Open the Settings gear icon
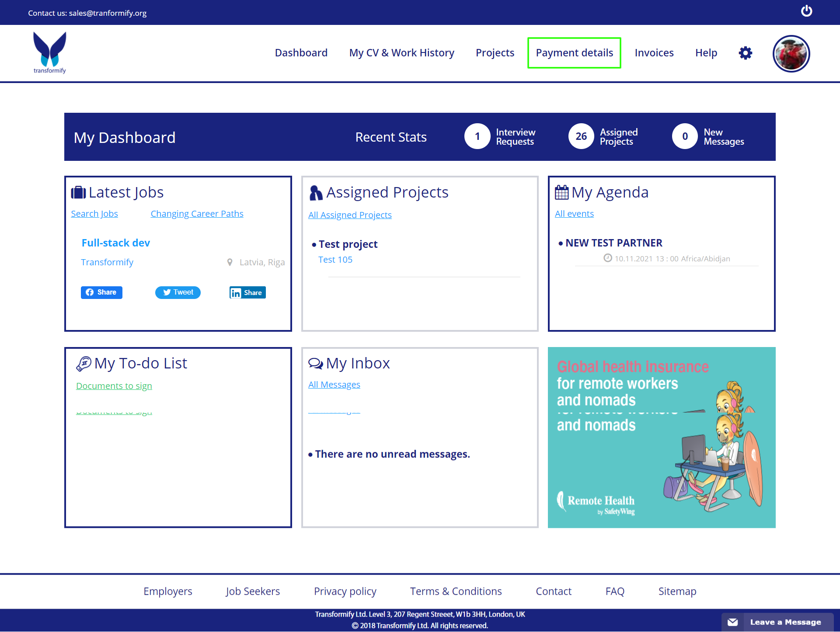The width and height of the screenshot is (840, 632). pyautogui.click(x=745, y=52)
